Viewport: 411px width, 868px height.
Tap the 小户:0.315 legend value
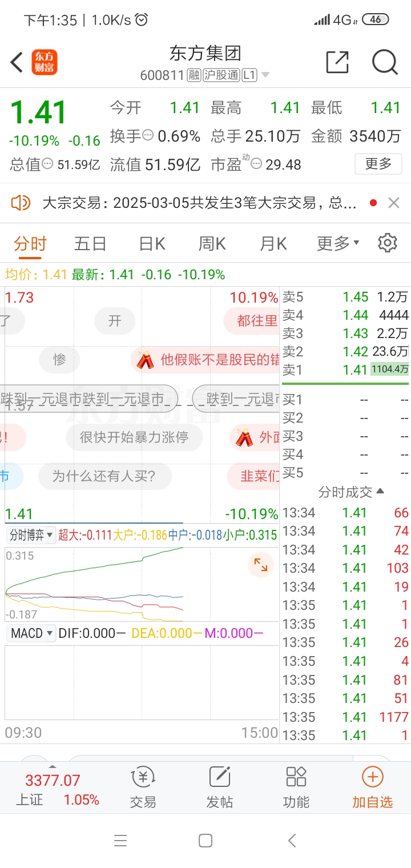(250, 535)
